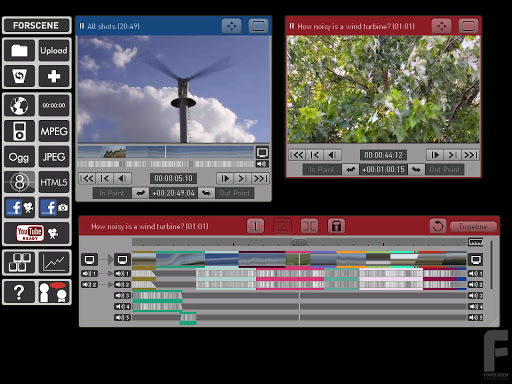Click the plus icon to add new
This screenshot has height=384, width=512.
[54, 76]
